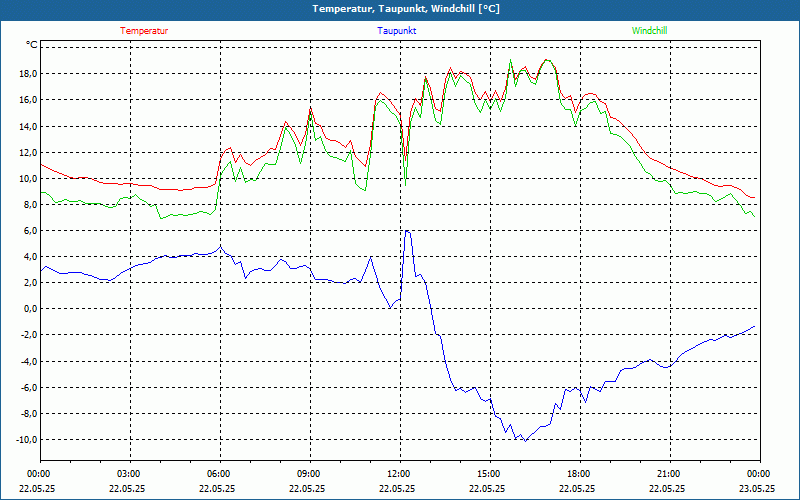
Task: Click the 12,0 y-axis value
Action: click(28, 152)
